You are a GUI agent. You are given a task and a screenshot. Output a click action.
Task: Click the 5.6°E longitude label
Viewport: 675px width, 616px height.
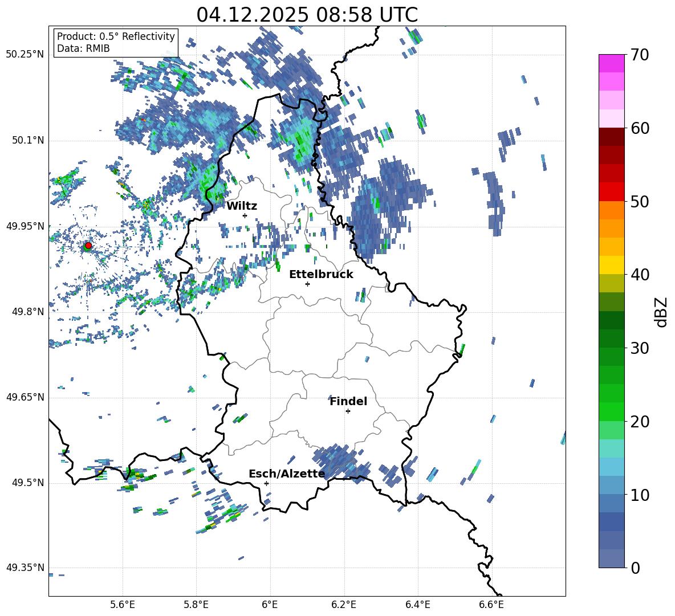click(x=123, y=605)
